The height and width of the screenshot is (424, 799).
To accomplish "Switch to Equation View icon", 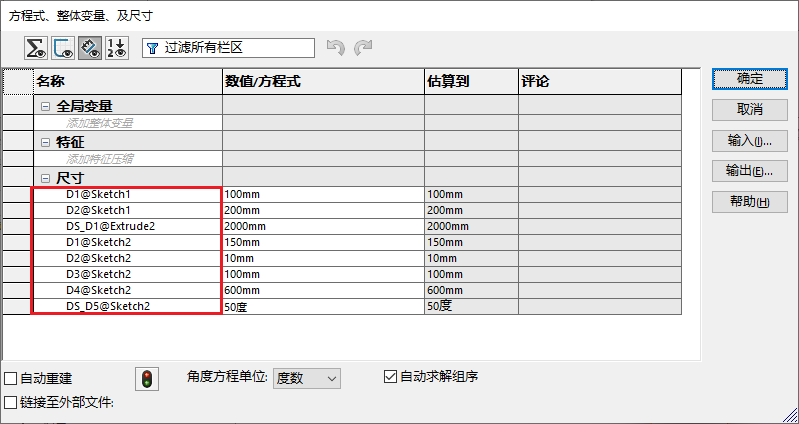I will point(36,48).
